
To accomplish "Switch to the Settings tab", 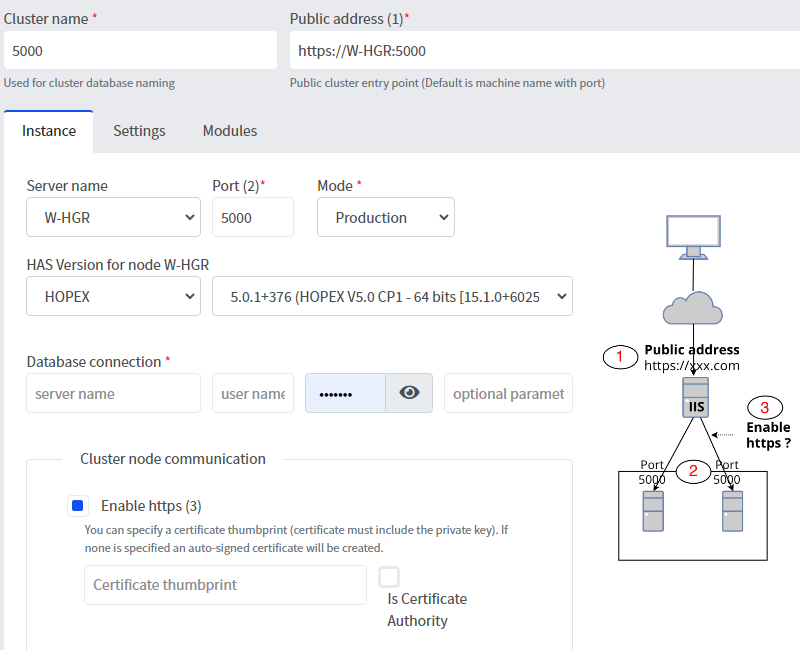I will click(139, 131).
